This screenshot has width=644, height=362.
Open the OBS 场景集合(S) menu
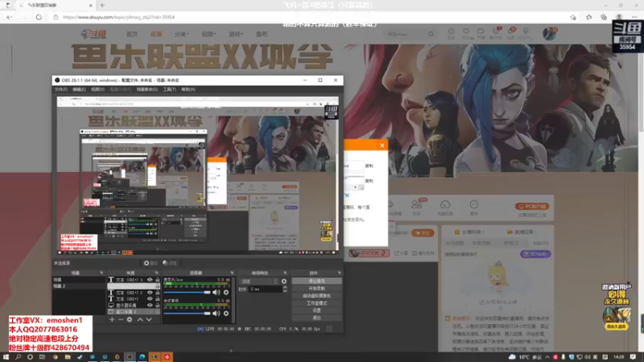click(147, 89)
